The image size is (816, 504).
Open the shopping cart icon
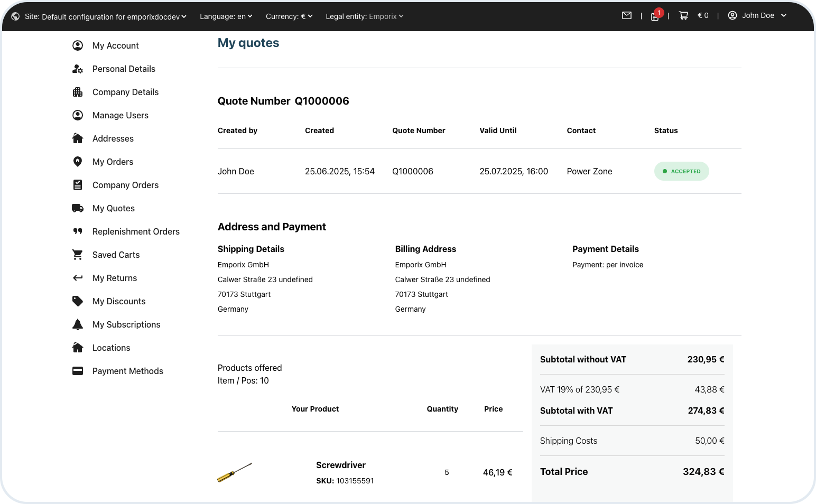tap(683, 16)
